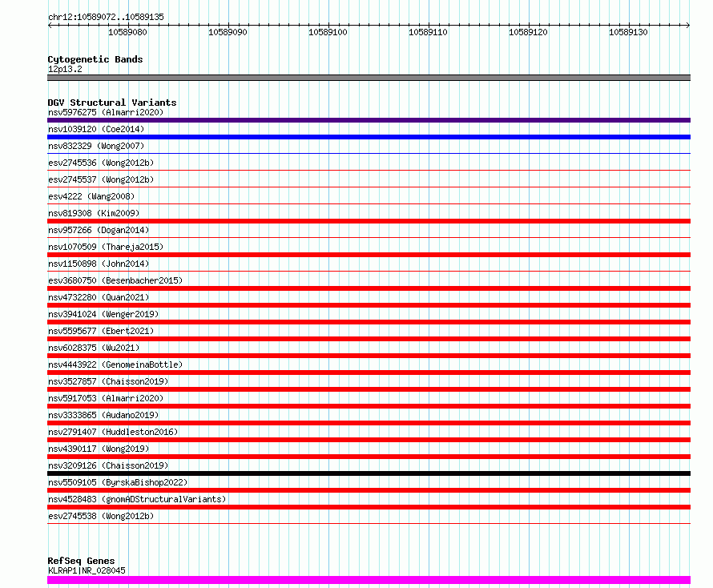This screenshot has width=713, height=588.
Task: Select the red nsv1070509 variant bar
Action: click(x=369, y=255)
